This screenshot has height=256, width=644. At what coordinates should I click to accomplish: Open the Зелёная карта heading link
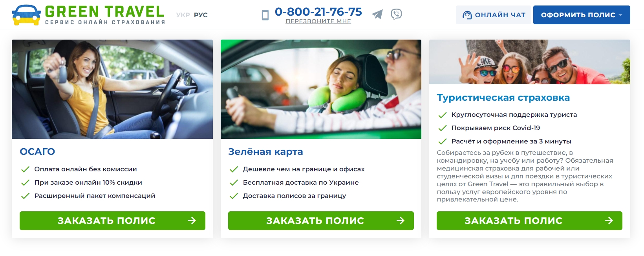tap(265, 152)
